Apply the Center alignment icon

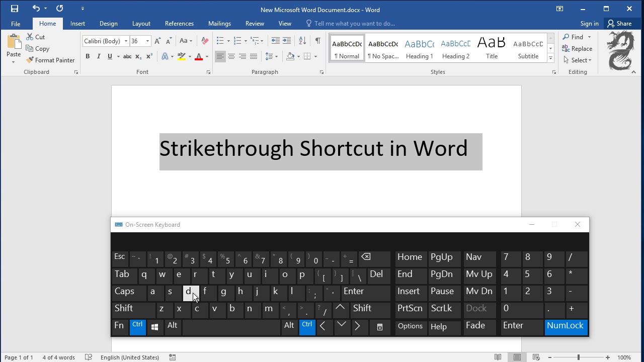coord(231,56)
